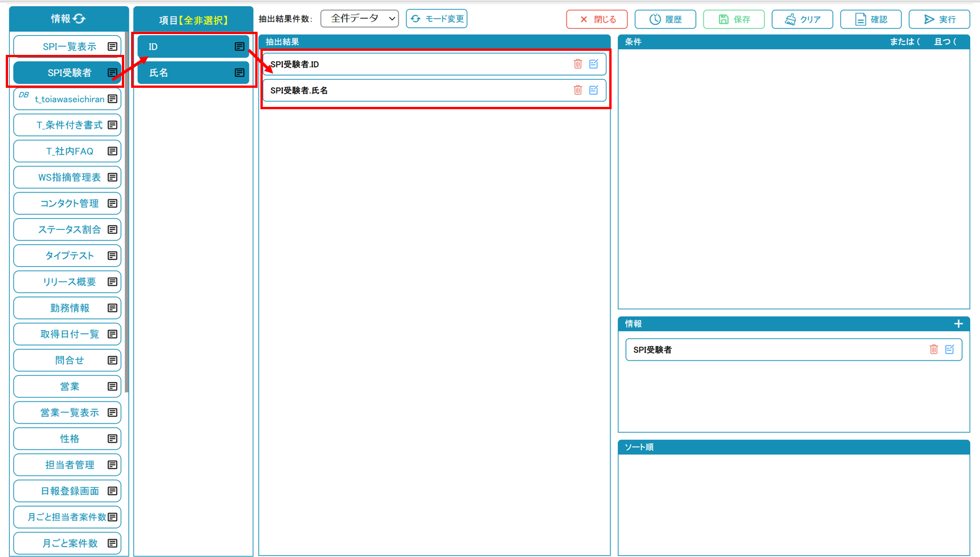Click the SPI受験者.氏名 result row text
The image size is (980, 557).
coord(299,90)
